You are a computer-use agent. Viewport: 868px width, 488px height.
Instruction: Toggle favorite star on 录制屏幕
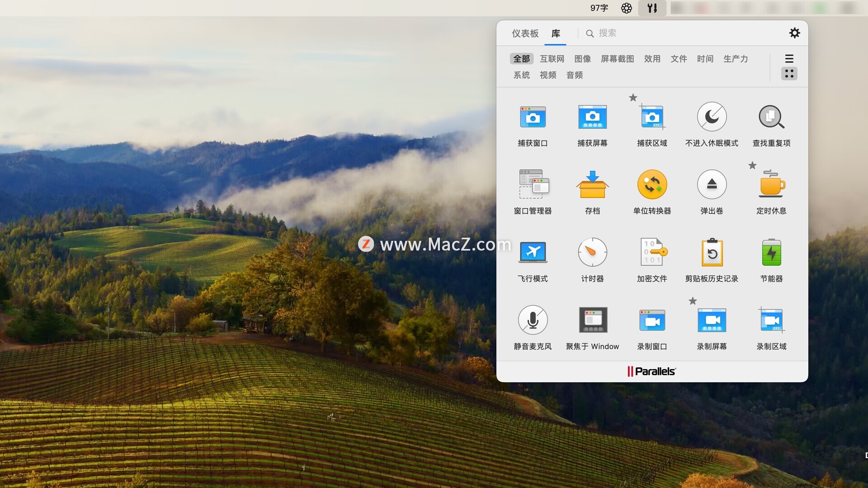point(693,301)
